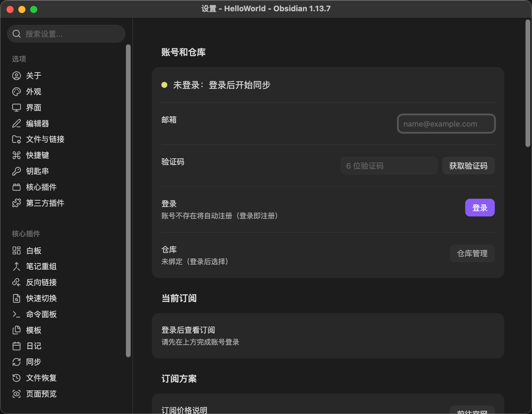
Task: Click the 登录后查看订阅 text
Action: pos(188,330)
